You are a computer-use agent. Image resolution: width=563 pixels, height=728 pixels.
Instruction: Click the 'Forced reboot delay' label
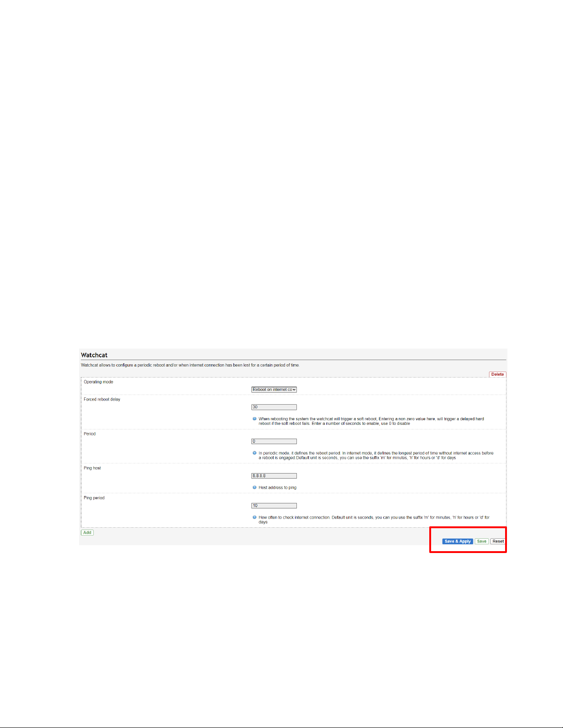point(102,400)
